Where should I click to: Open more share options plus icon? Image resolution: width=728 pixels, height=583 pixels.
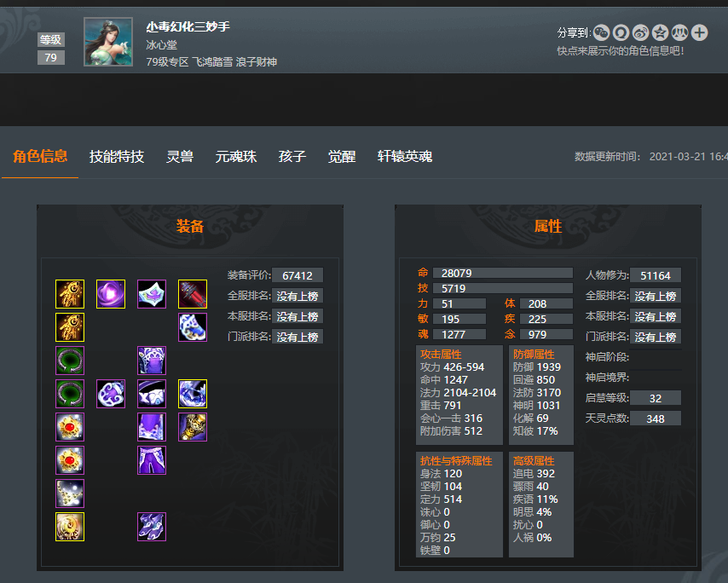click(x=699, y=32)
